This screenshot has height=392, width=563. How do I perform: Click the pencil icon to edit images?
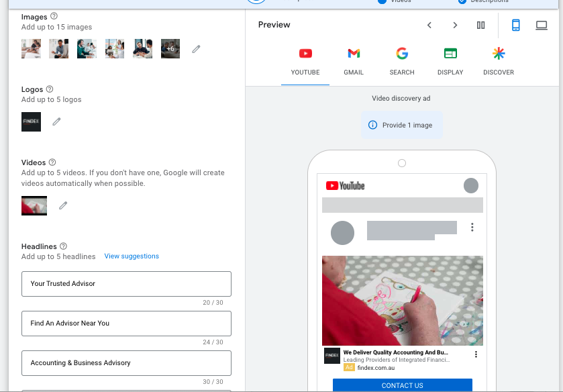click(x=196, y=49)
